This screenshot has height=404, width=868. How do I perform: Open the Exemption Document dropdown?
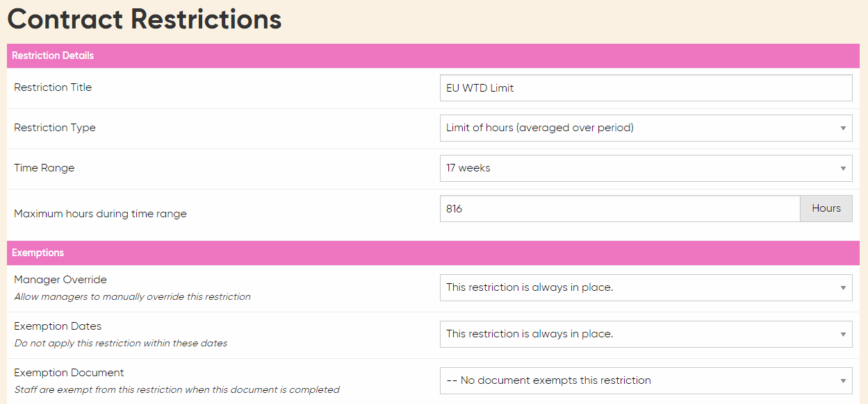pyautogui.click(x=646, y=380)
